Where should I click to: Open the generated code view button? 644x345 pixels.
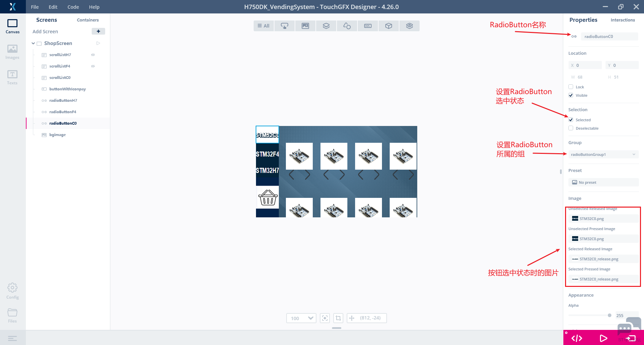click(x=576, y=338)
